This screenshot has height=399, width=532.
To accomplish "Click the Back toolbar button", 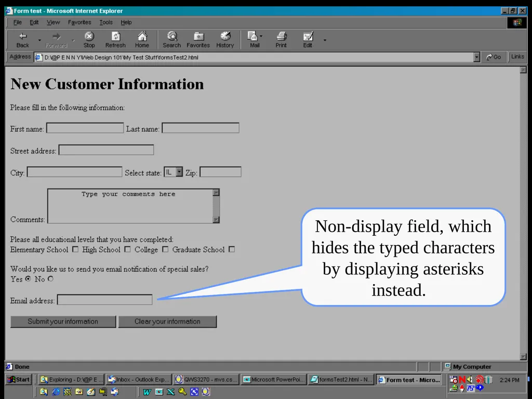I will click(23, 39).
